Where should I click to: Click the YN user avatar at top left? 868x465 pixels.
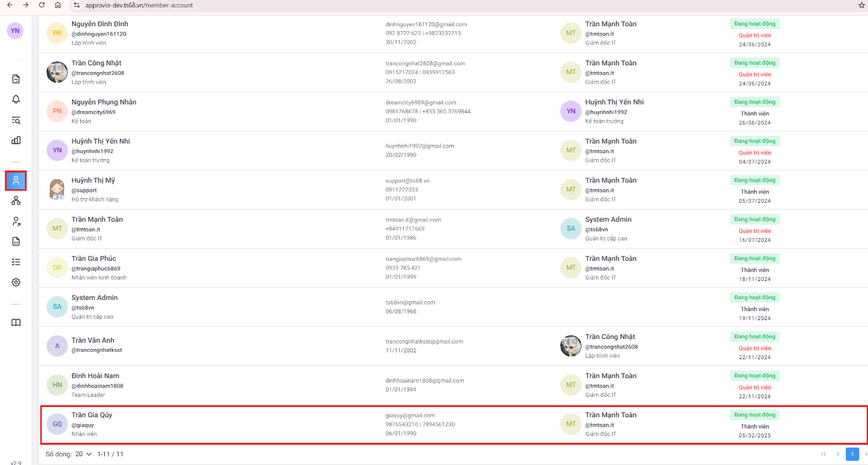(15, 31)
